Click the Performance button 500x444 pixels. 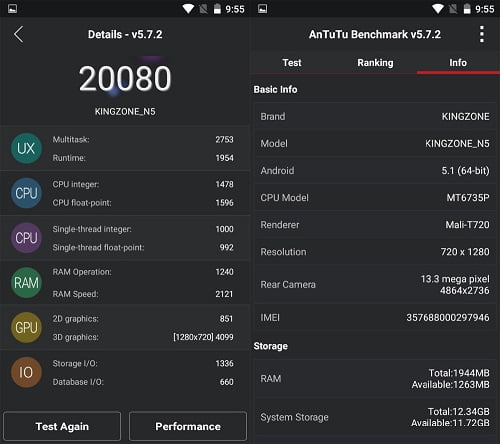pyautogui.click(x=188, y=426)
